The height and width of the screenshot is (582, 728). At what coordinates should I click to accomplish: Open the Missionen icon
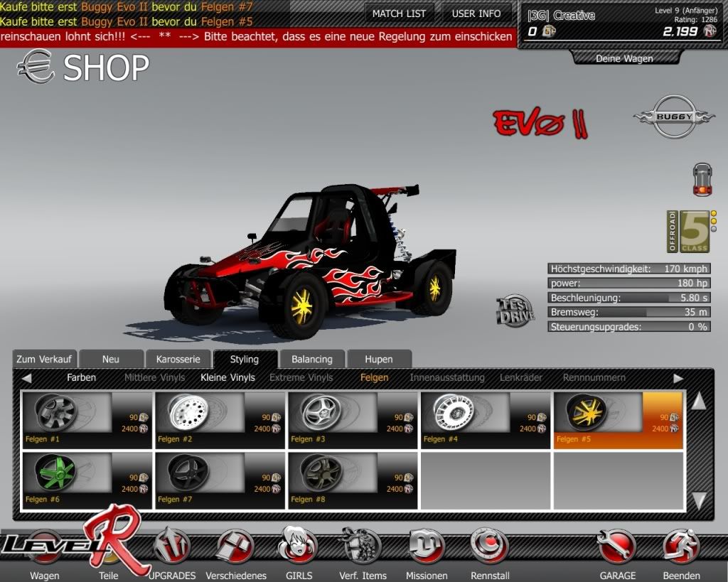pyautogui.click(x=427, y=546)
